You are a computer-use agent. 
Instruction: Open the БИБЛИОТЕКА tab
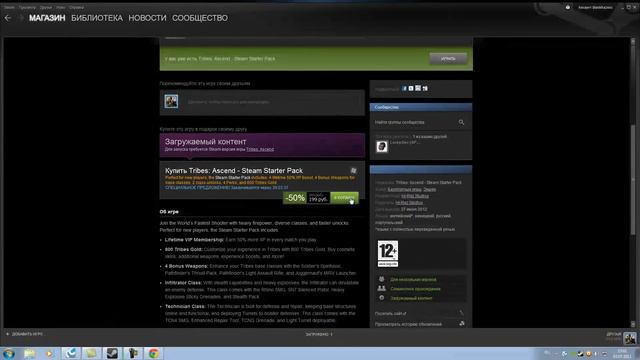97,18
